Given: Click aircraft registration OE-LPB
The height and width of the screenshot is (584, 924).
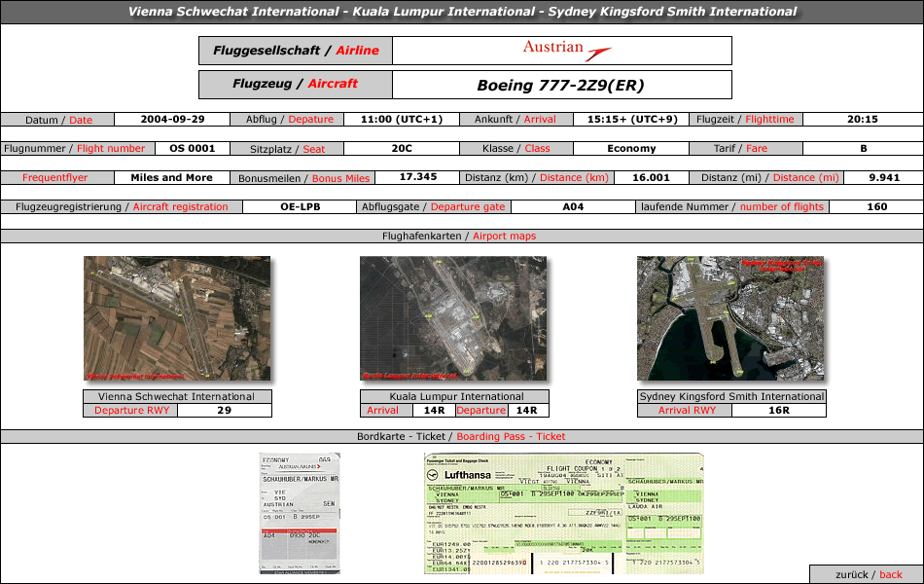Looking at the screenshot, I should point(300,207).
